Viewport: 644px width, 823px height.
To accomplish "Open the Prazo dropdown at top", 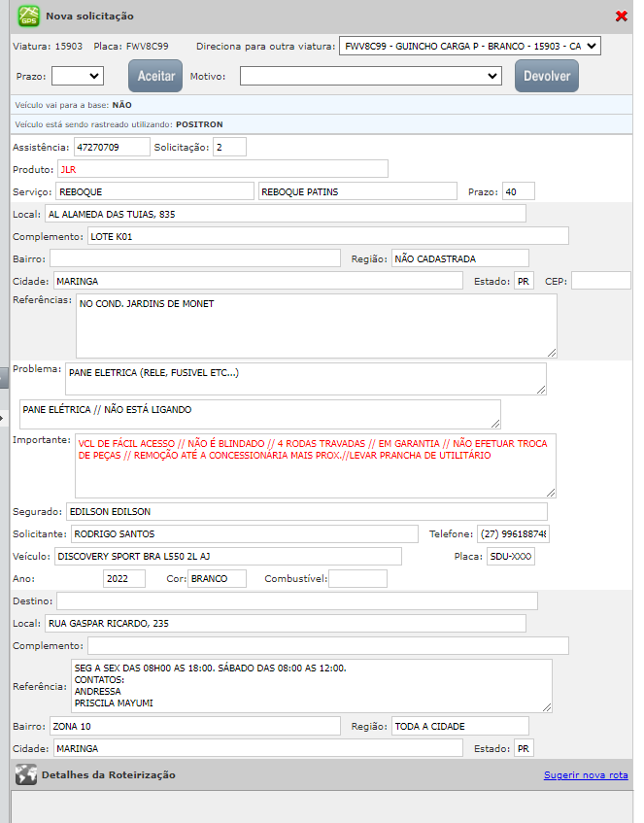I will (x=78, y=75).
